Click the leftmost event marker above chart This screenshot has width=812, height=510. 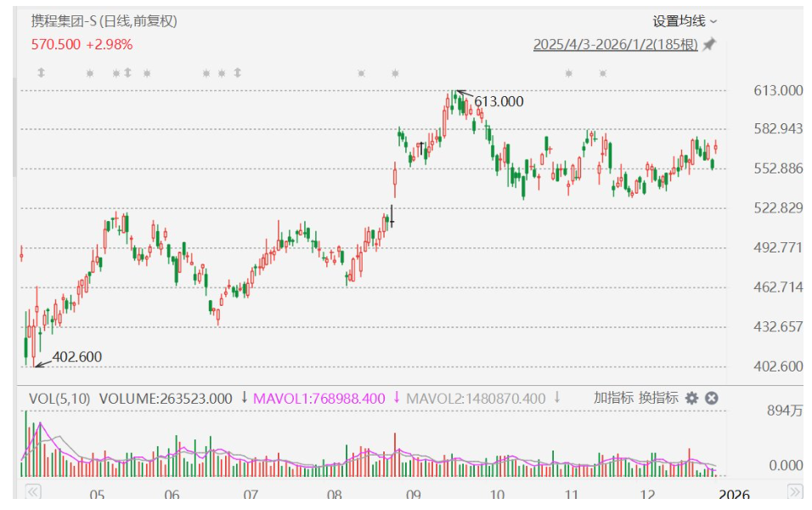pyautogui.click(x=40, y=74)
